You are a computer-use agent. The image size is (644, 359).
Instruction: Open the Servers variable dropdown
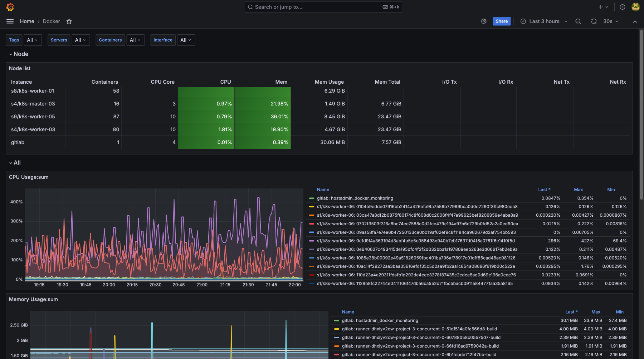80,40
